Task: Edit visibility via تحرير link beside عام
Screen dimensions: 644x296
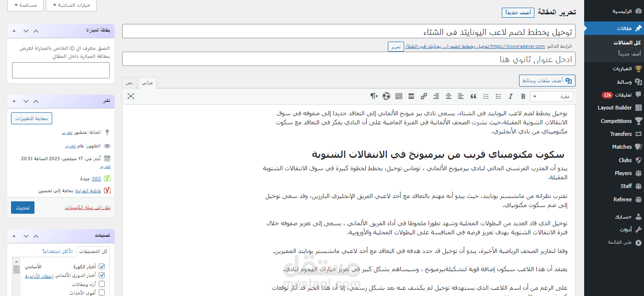Action: pos(70,146)
